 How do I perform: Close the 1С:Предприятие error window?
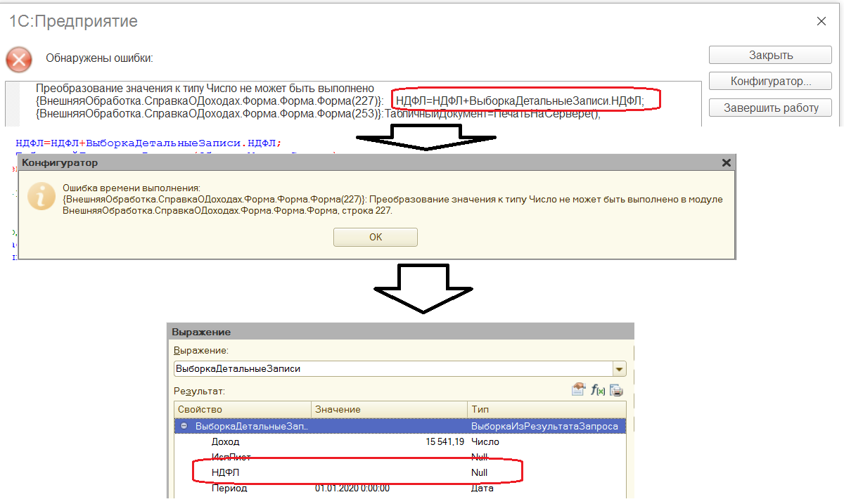(821, 22)
